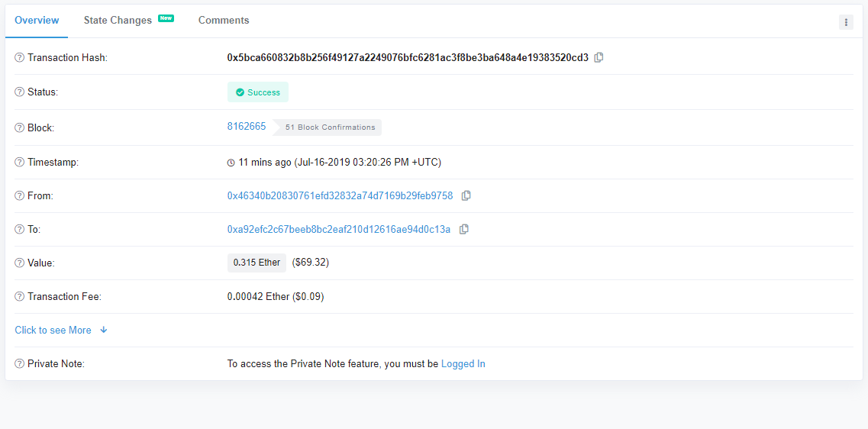Click help icon beside Value
868x429 pixels.
pyautogui.click(x=19, y=263)
